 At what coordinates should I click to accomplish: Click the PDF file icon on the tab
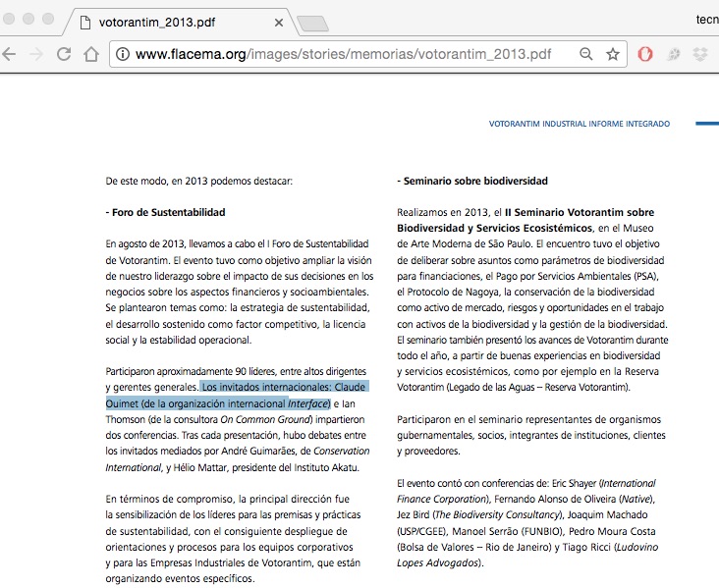point(85,21)
